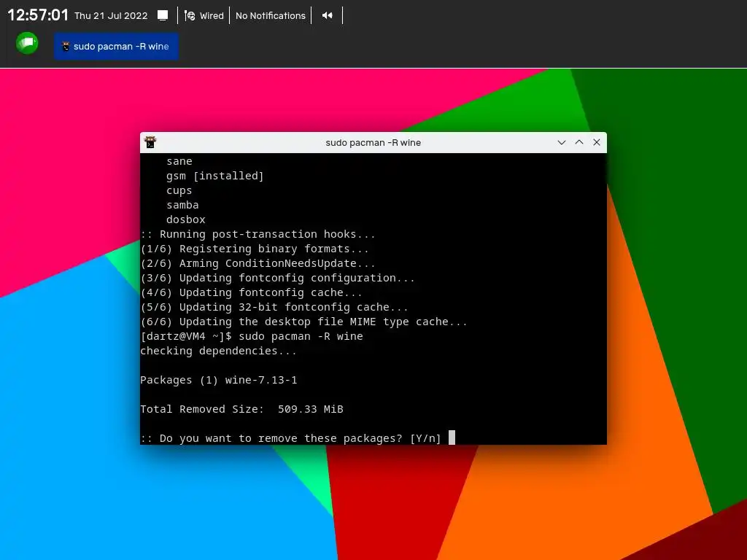Click 'samba' in the terminal output
Image resolution: width=747 pixels, height=560 pixels.
182,205
